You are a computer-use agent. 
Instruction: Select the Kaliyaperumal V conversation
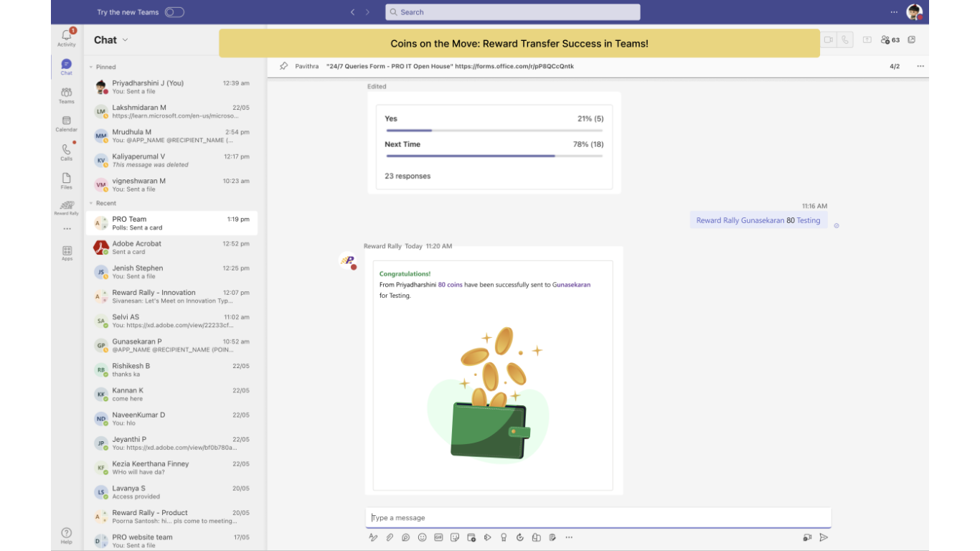(171, 160)
